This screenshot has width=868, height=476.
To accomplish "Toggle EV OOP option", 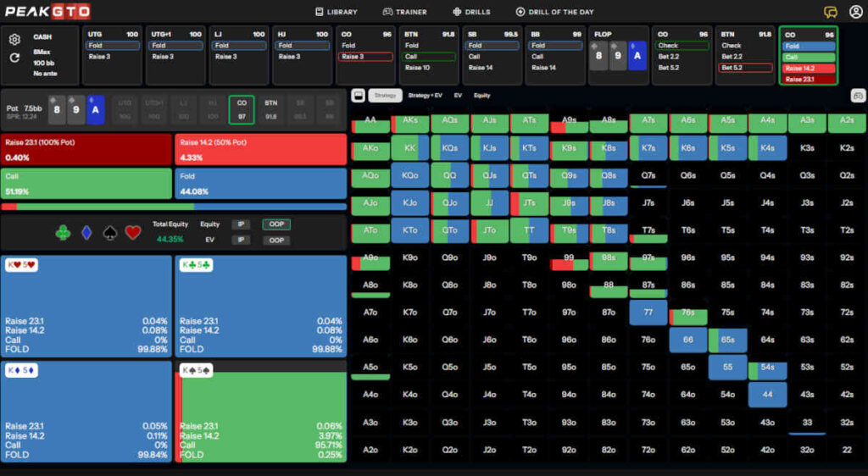I will (276, 240).
